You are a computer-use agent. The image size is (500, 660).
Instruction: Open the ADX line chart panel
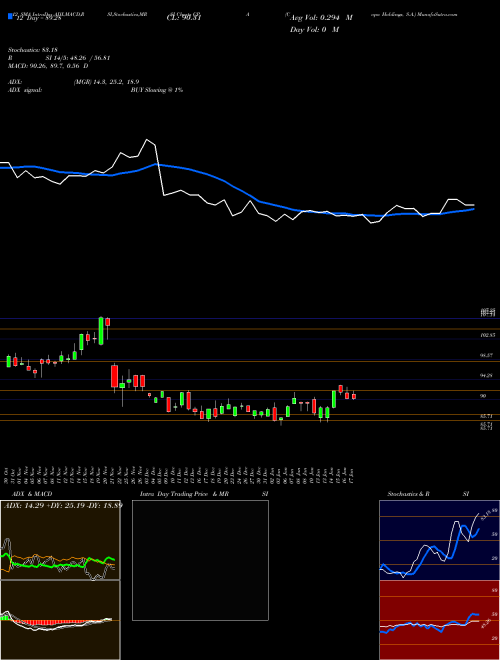click(60, 540)
